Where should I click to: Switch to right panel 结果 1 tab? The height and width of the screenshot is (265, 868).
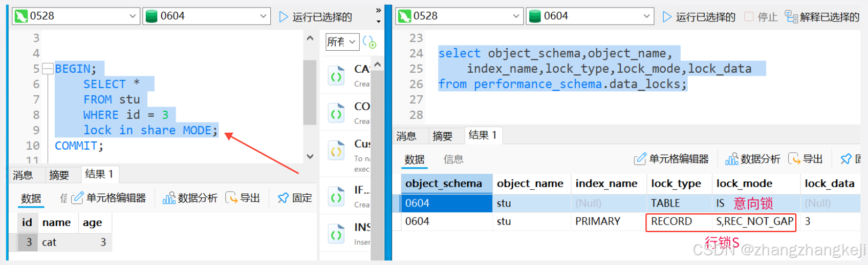483,135
